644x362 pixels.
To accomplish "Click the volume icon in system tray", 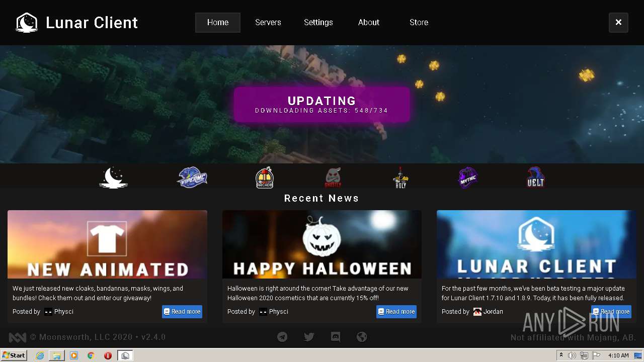I will point(572,355).
